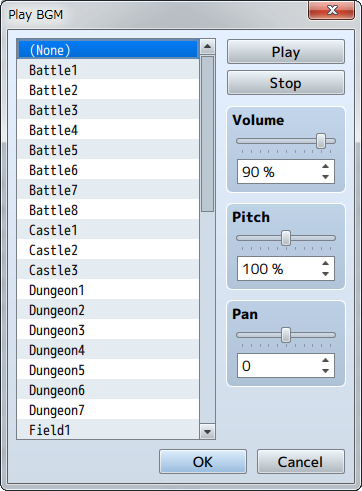This screenshot has width=362, height=491.
Task: Click the Stop button
Action: click(286, 83)
